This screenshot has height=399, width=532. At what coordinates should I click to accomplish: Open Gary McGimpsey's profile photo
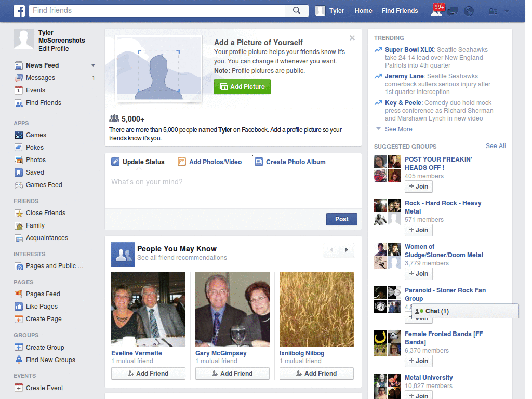coord(232,309)
